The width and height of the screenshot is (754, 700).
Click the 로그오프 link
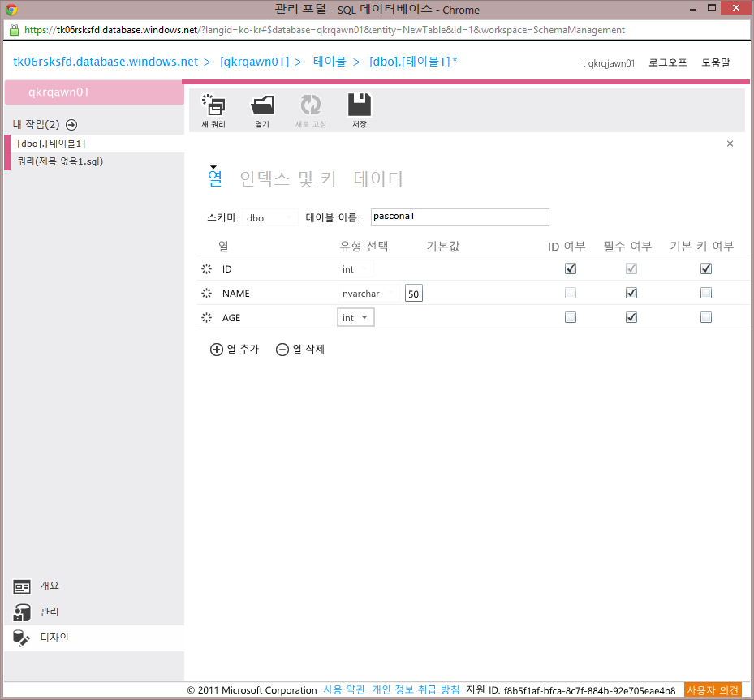(667, 63)
